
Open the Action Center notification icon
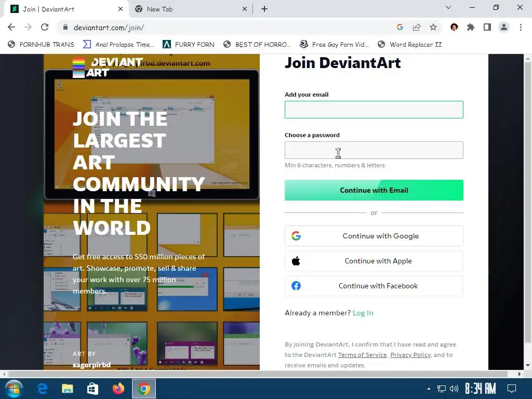pos(512,389)
